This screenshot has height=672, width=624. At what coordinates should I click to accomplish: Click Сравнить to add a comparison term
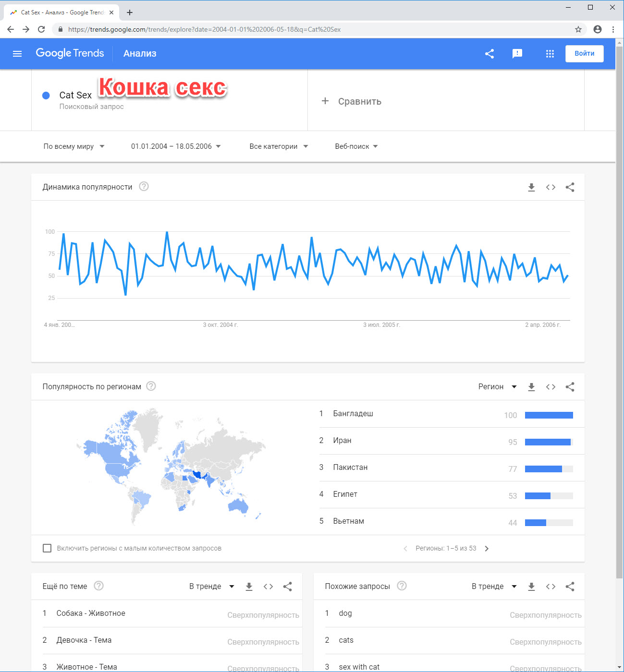tap(352, 101)
